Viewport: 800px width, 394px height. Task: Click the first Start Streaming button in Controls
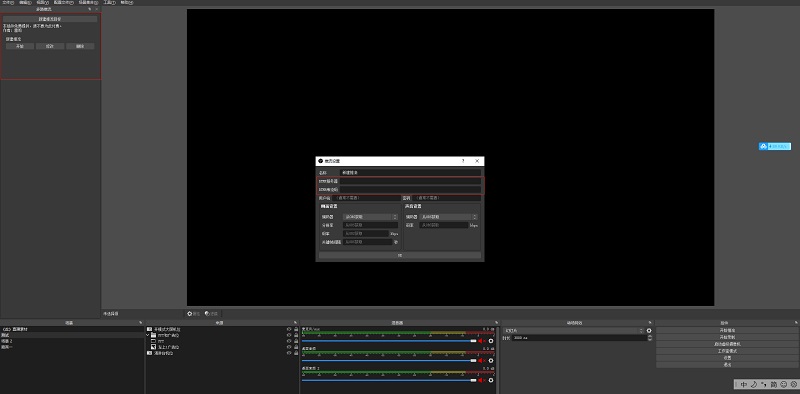click(727, 330)
